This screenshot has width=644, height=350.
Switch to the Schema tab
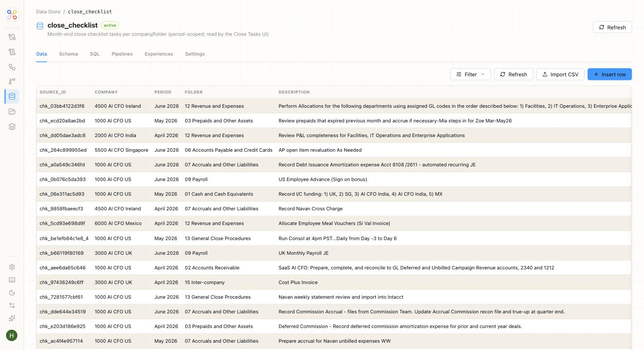68,54
